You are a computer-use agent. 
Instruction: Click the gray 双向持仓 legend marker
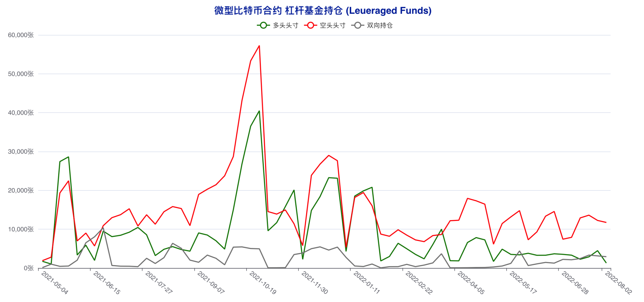point(358,25)
